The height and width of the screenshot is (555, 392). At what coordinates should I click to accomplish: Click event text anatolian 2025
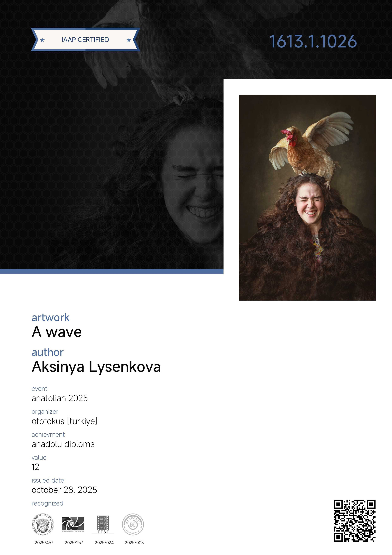60,398
